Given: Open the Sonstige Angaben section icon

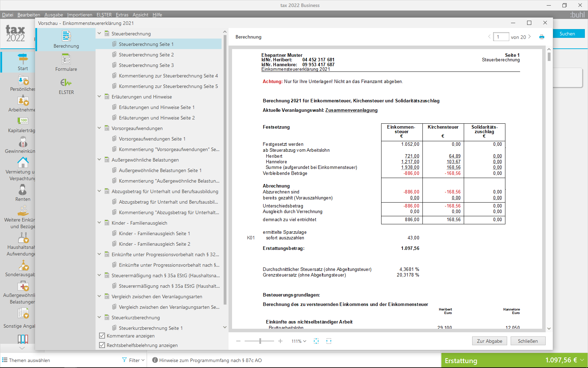Looking at the screenshot, I should tap(23, 313).
